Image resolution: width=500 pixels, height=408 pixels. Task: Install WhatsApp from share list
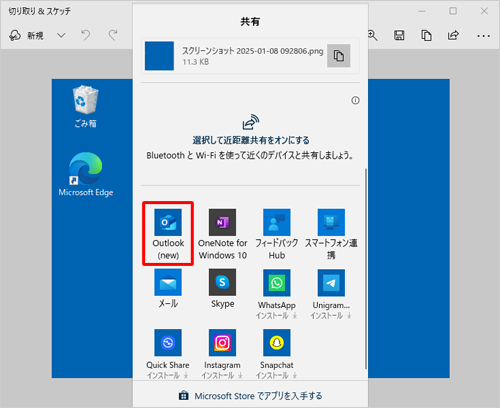click(277, 294)
